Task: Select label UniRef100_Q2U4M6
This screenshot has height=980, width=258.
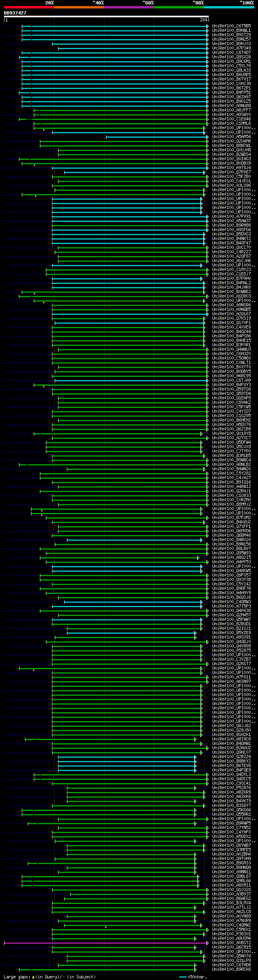Action: click(231, 141)
